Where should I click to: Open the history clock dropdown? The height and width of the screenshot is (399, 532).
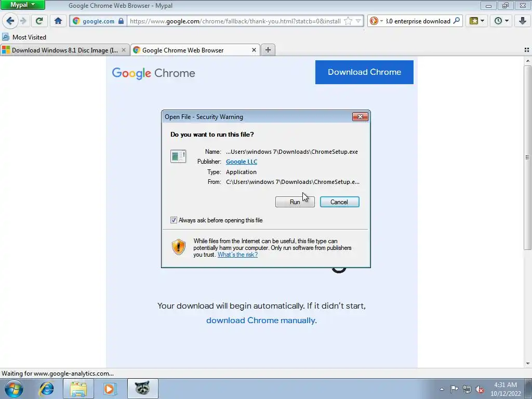(501, 21)
